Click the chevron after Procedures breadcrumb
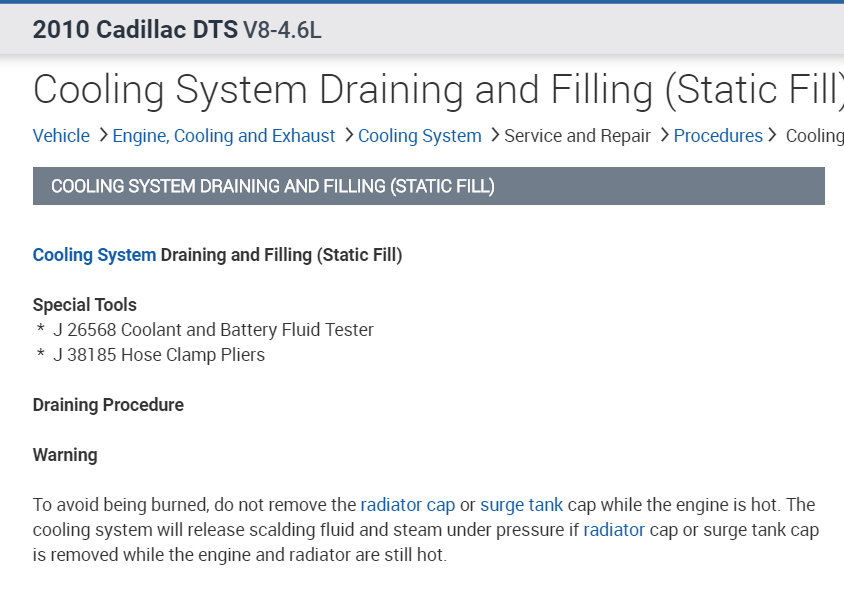The image size is (844, 590). (x=773, y=136)
